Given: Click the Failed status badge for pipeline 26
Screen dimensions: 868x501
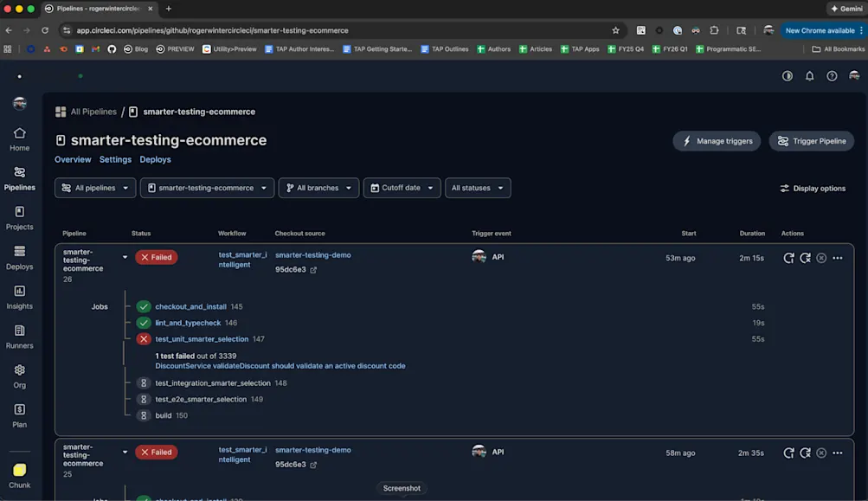Looking at the screenshot, I should (156, 257).
